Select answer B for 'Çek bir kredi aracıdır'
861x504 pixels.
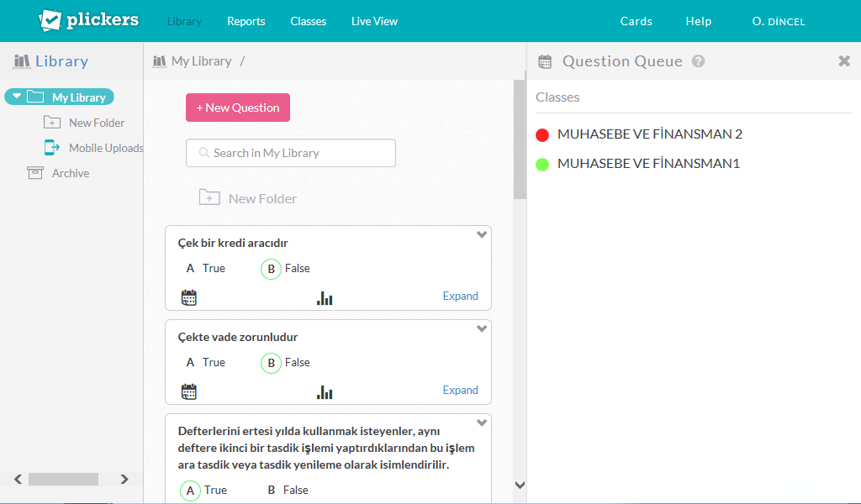[x=271, y=269]
